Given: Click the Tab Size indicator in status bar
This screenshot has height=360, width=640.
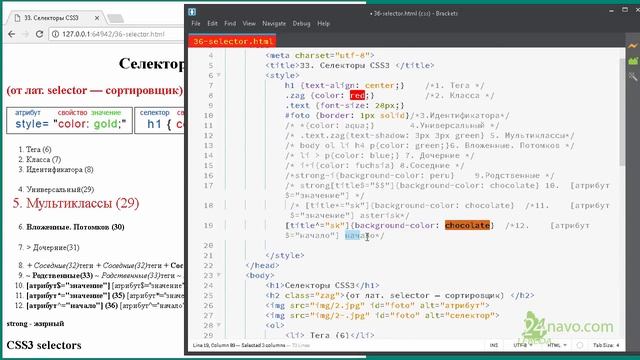Looking at the screenshot, I should click(x=606, y=345).
